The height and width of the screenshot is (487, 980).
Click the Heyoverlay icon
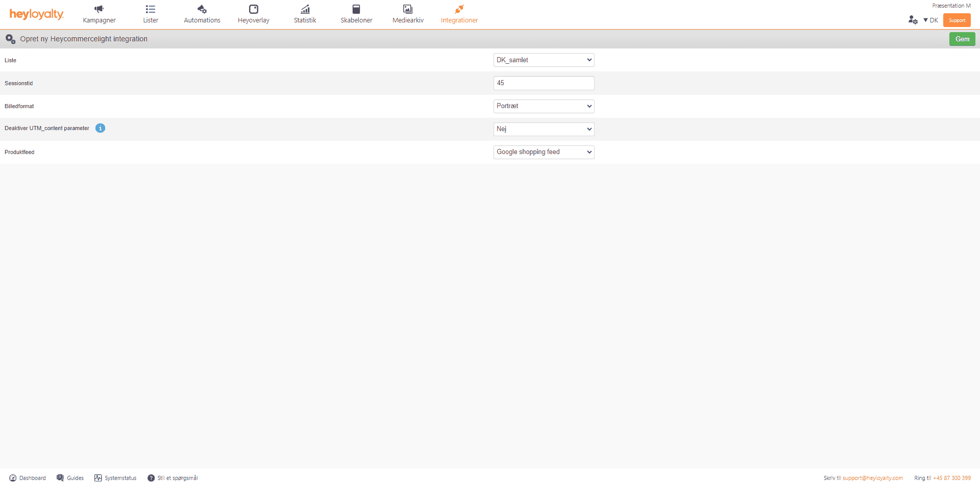(x=254, y=9)
